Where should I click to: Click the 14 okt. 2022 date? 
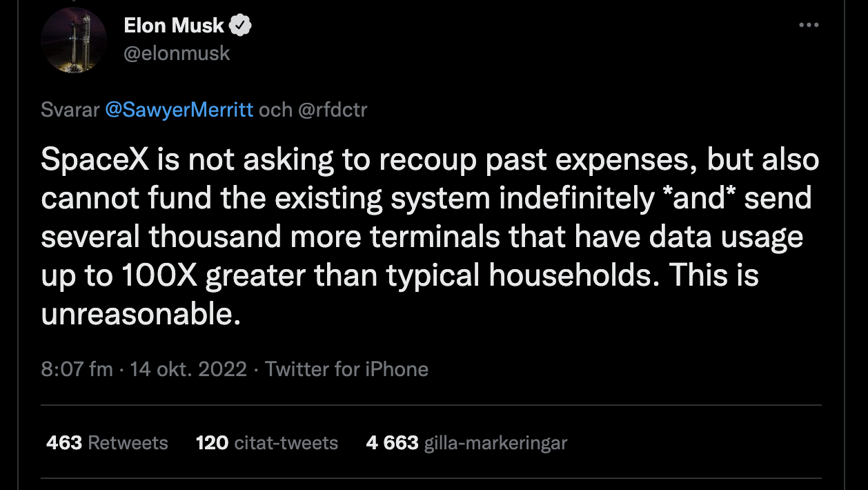pyautogui.click(x=188, y=369)
